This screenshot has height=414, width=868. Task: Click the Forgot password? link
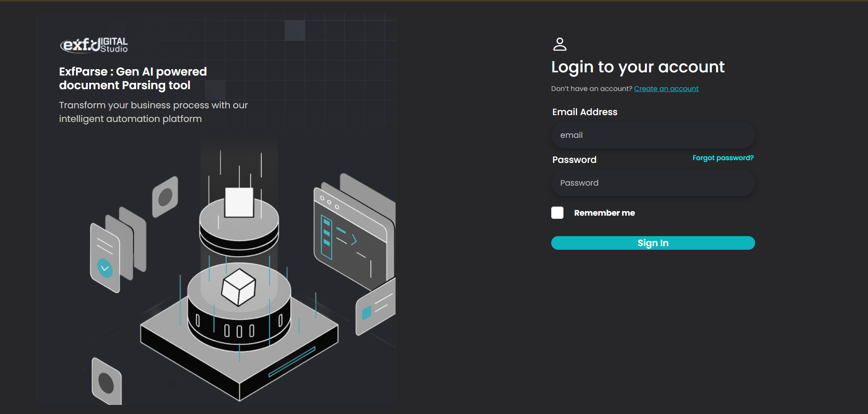pos(723,158)
